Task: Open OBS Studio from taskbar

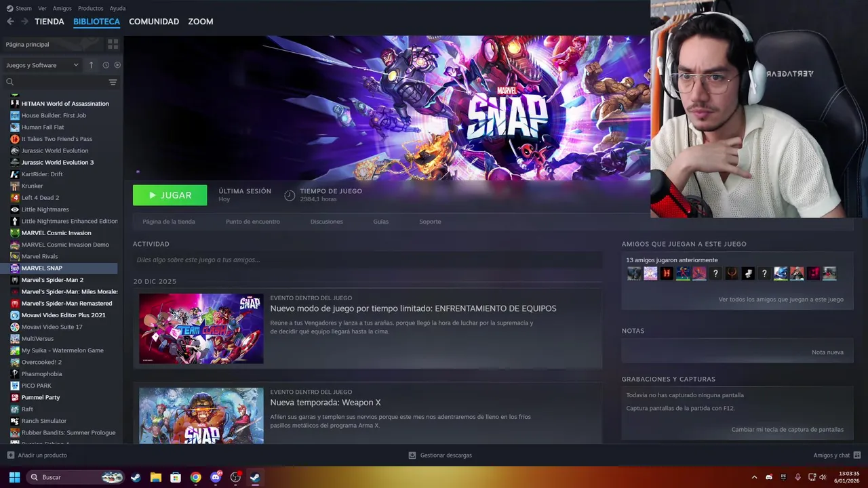Action: click(x=235, y=477)
